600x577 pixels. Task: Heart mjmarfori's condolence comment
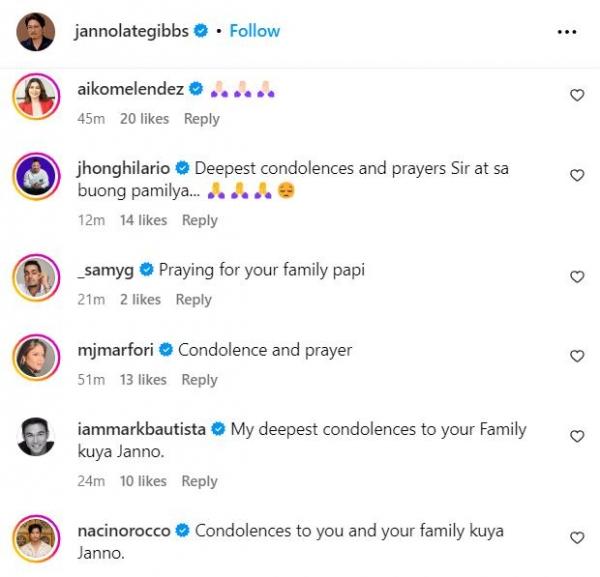[x=576, y=356]
